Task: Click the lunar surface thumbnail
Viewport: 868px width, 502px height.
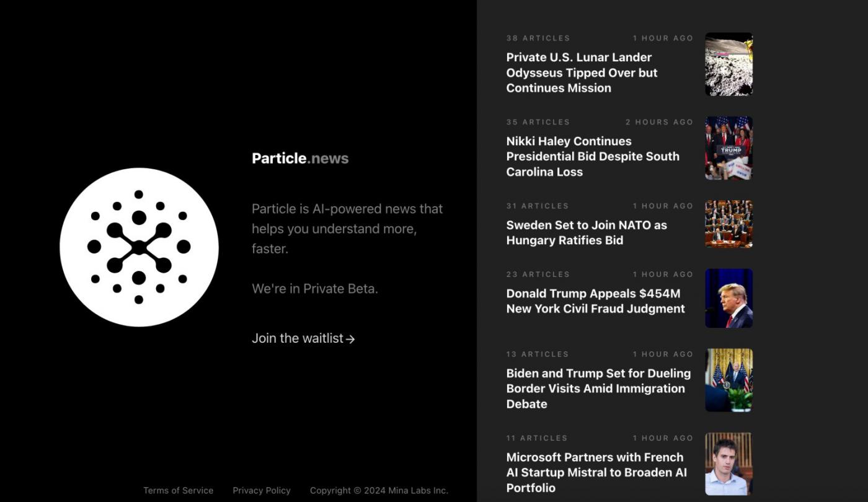Action: pyautogui.click(x=729, y=64)
